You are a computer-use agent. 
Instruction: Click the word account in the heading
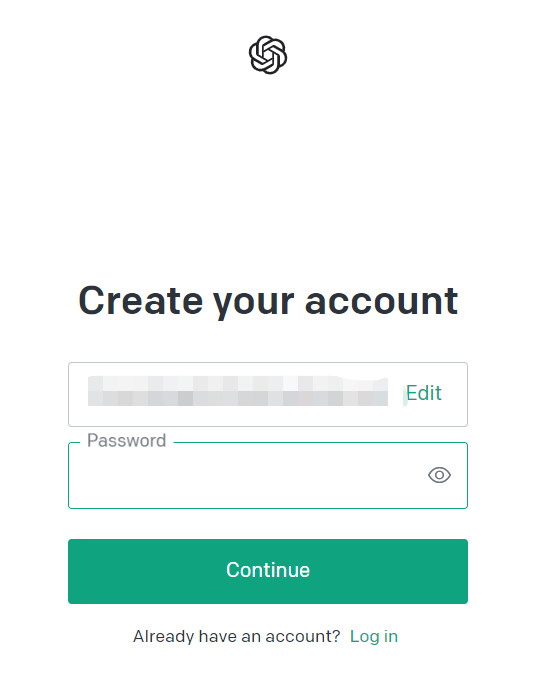[x=381, y=302]
